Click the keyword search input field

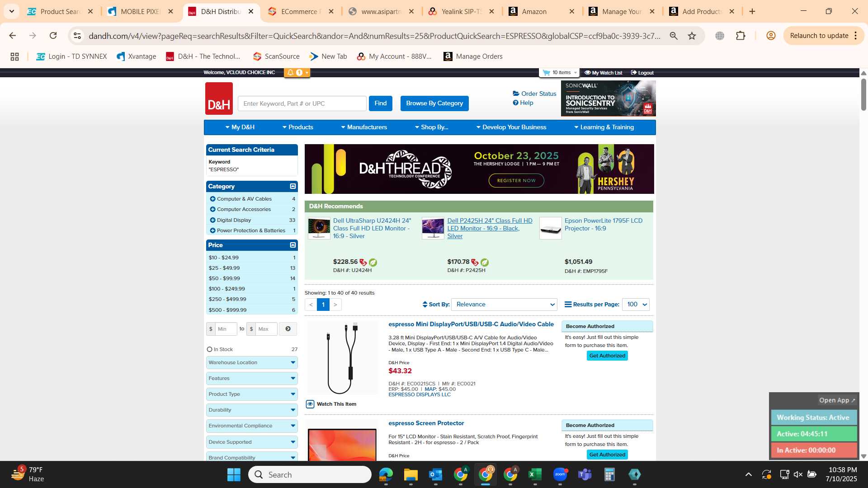click(302, 103)
